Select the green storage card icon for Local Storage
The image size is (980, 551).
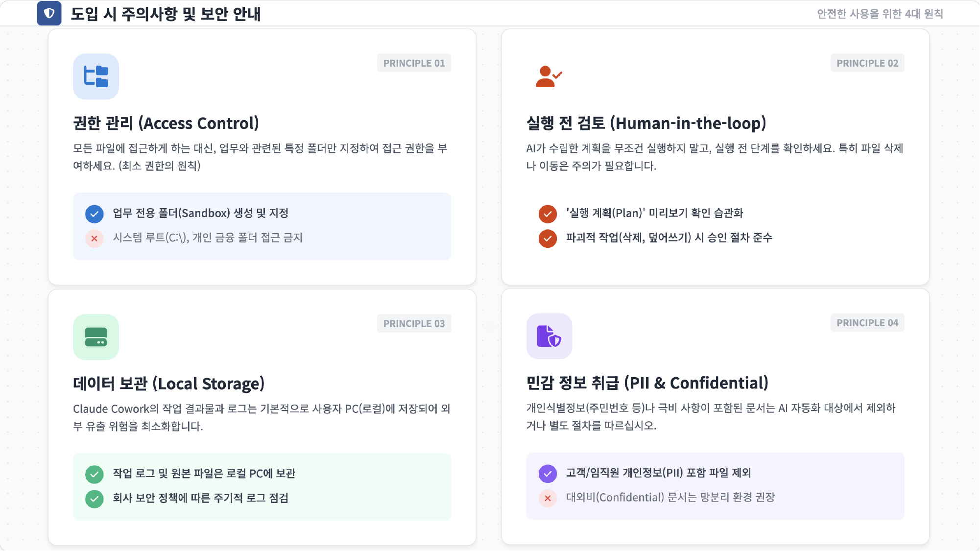(96, 337)
